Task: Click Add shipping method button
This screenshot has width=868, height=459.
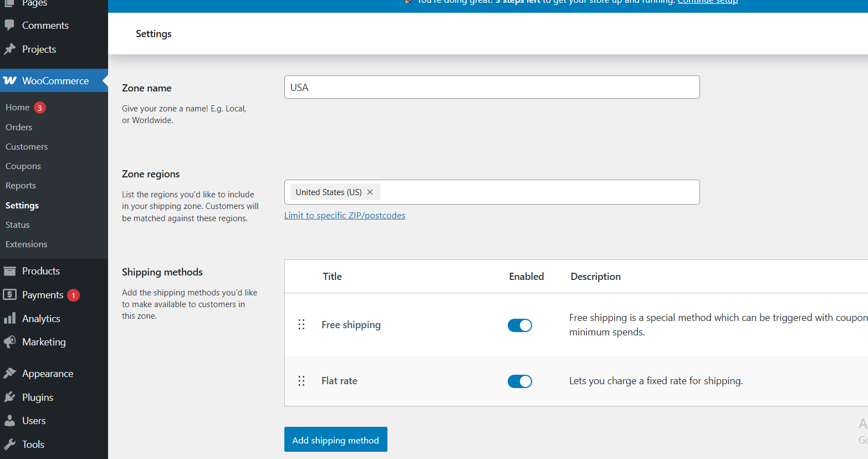Action: pos(336,440)
